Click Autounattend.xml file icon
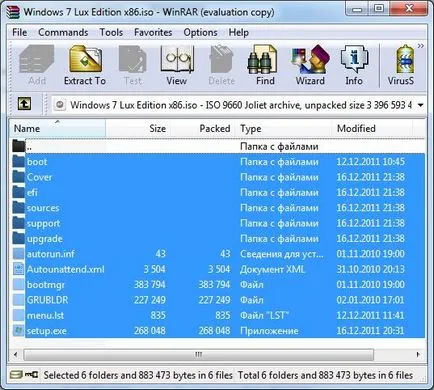 19,269
